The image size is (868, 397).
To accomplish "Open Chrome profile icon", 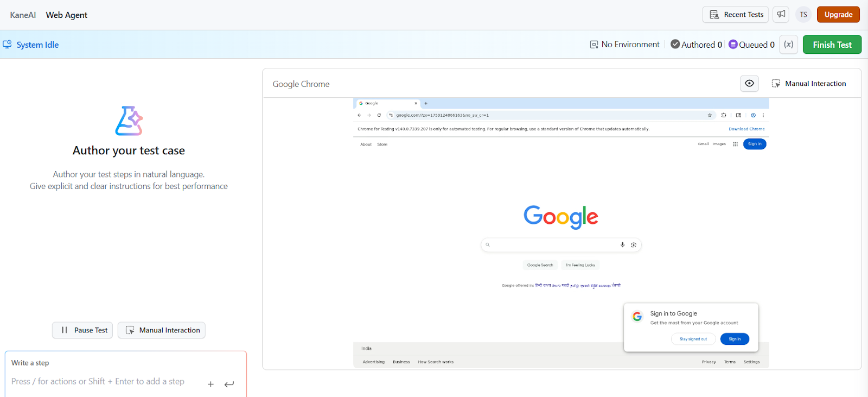I will pos(753,115).
